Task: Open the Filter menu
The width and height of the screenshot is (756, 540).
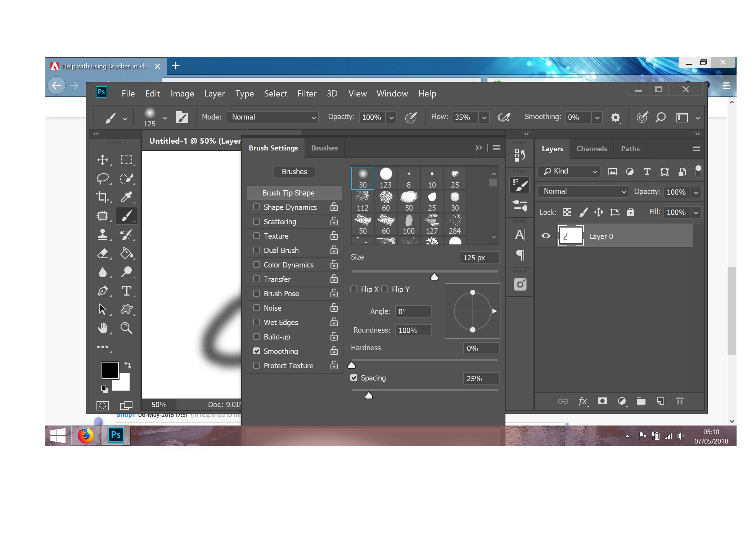Action: (x=307, y=94)
